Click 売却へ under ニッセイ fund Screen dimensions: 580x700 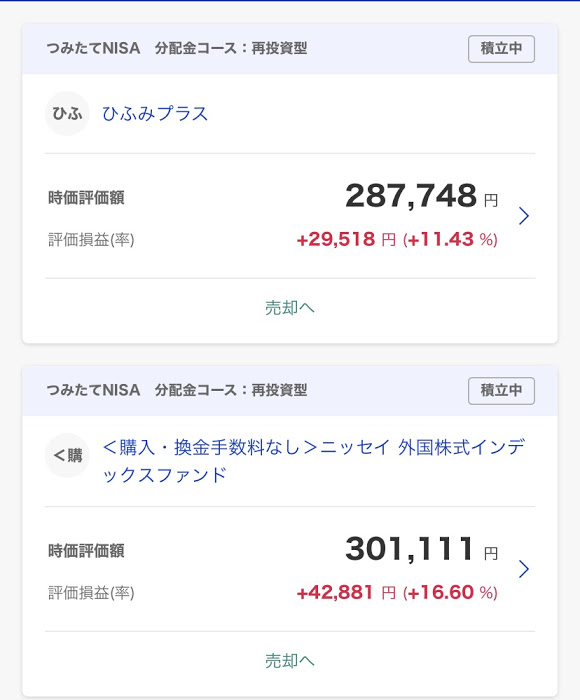pos(290,661)
